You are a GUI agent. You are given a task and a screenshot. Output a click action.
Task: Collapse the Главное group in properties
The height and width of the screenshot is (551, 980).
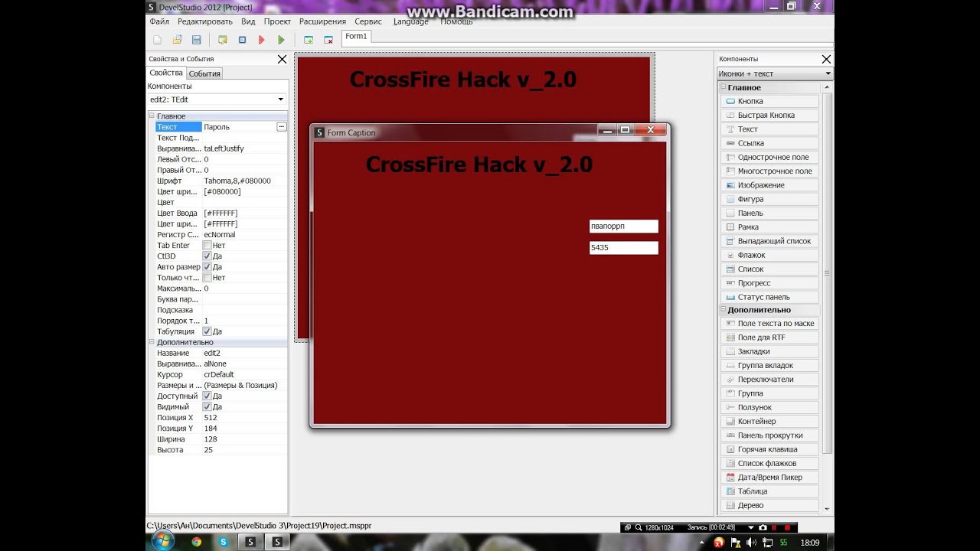(152, 116)
